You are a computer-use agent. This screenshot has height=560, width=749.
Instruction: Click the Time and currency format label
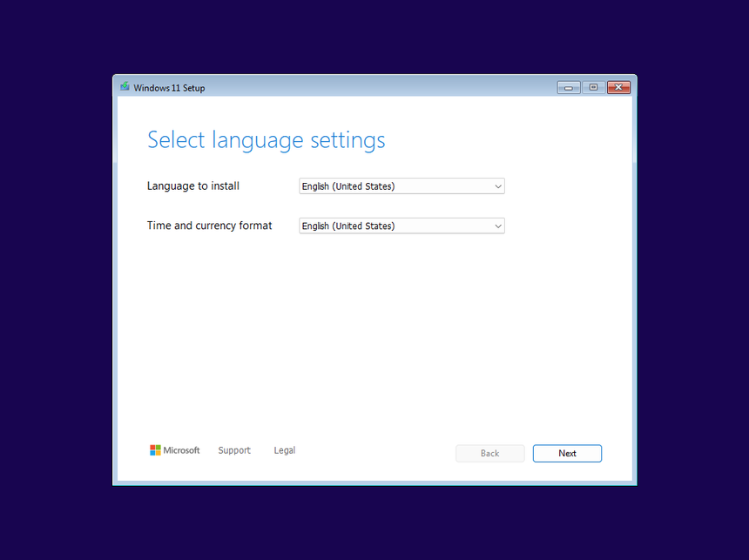coord(209,226)
